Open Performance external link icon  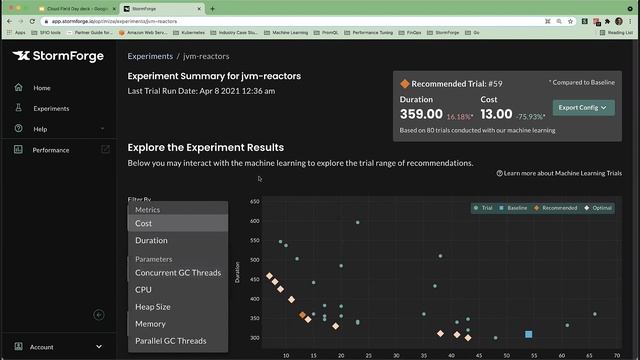105,149
